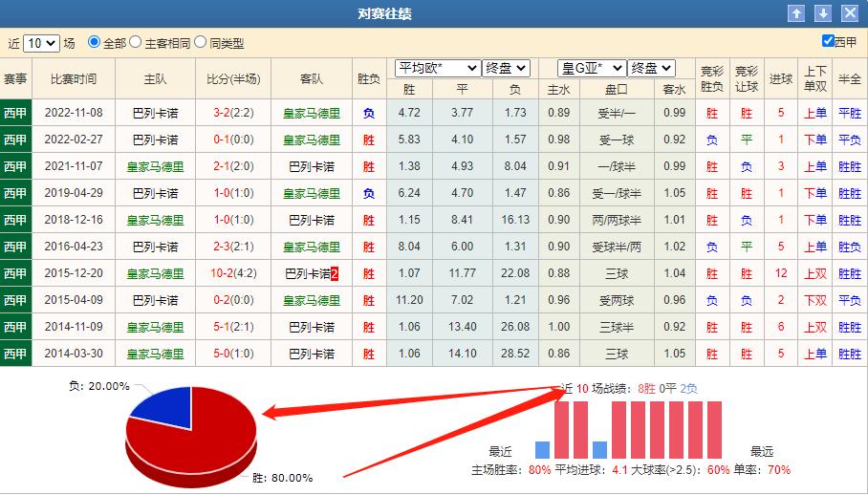Viewport: 868px width, 495px height.
Task: Click goal total 12 in 2015-12-20 row
Action: (x=781, y=272)
